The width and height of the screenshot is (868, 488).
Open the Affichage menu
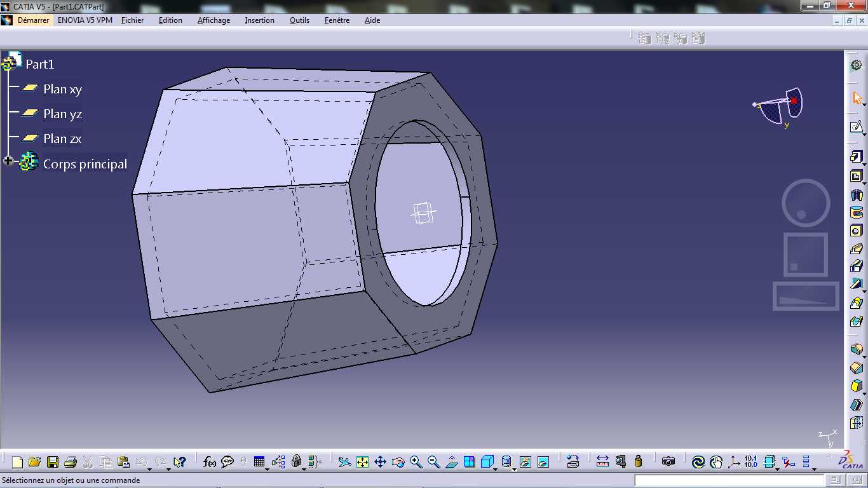[214, 20]
